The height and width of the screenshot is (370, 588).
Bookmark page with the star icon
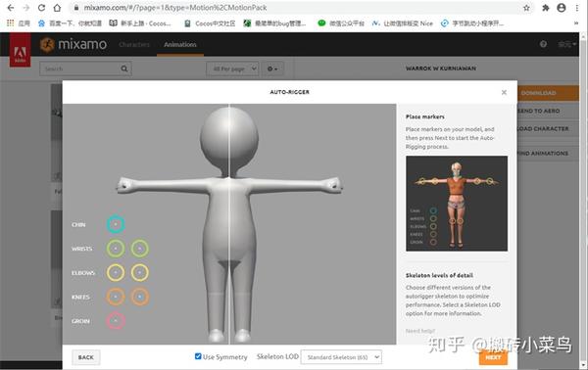[526, 8]
